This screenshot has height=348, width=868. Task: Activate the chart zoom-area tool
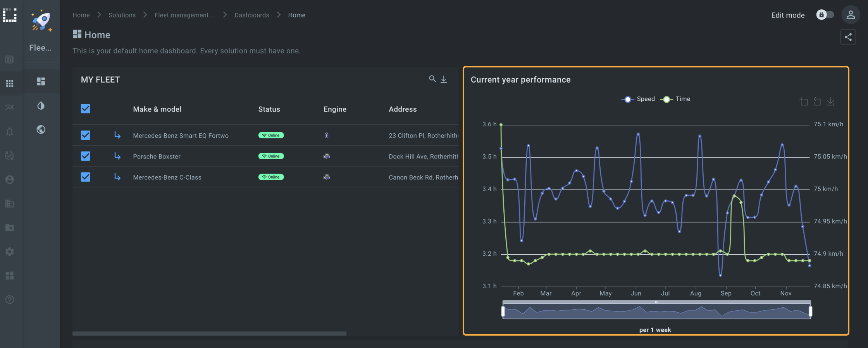point(804,102)
